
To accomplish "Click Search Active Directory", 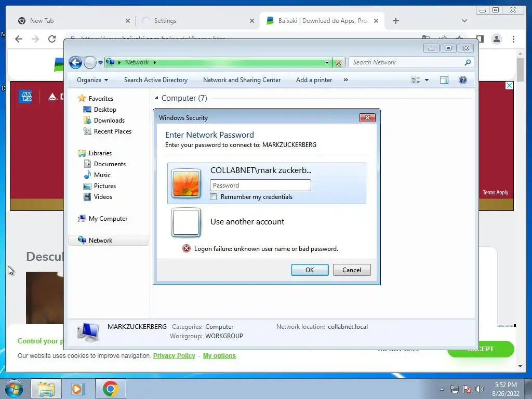I will point(156,80).
